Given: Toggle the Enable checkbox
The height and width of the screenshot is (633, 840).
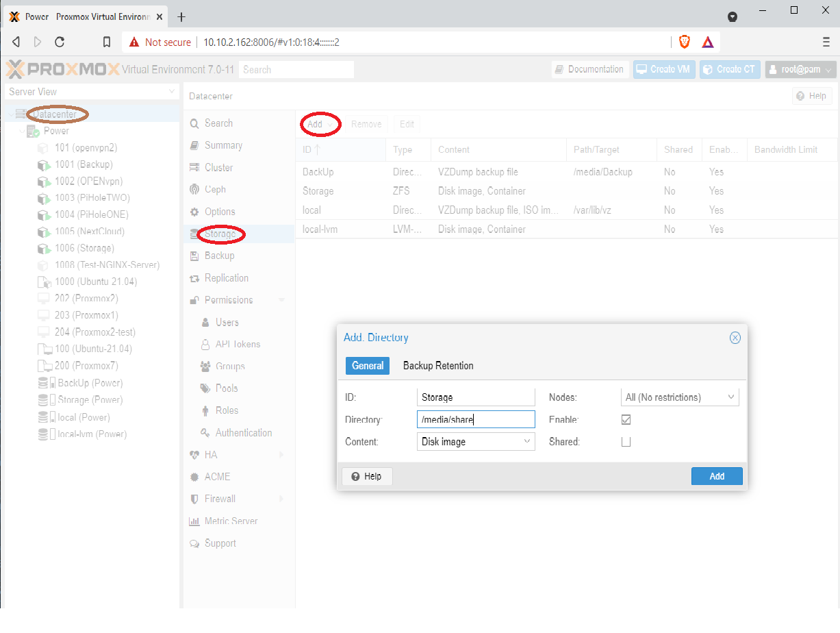Looking at the screenshot, I should pyautogui.click(x=626, y=419).
